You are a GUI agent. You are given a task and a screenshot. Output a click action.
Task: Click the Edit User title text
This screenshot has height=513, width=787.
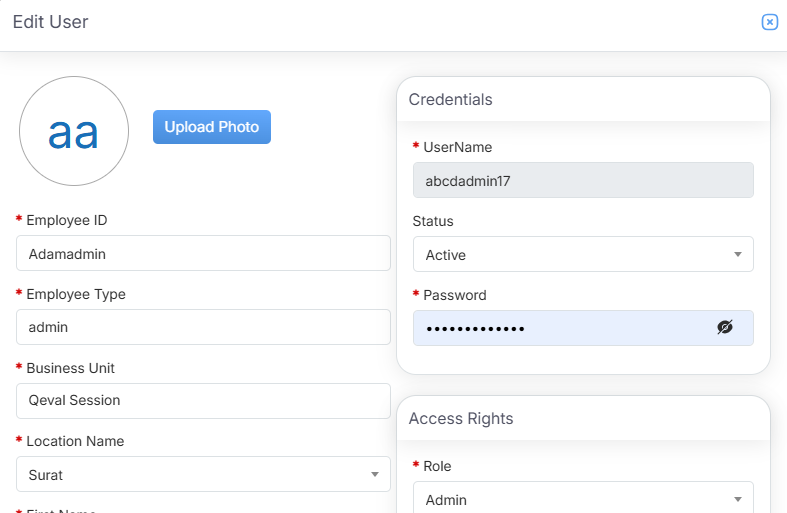51,22
